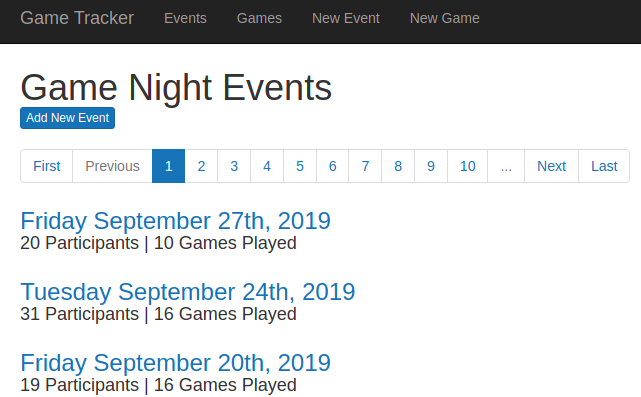Screen dimensions: 641x397
Task: Go to Events in navbar
Action: 185,18
